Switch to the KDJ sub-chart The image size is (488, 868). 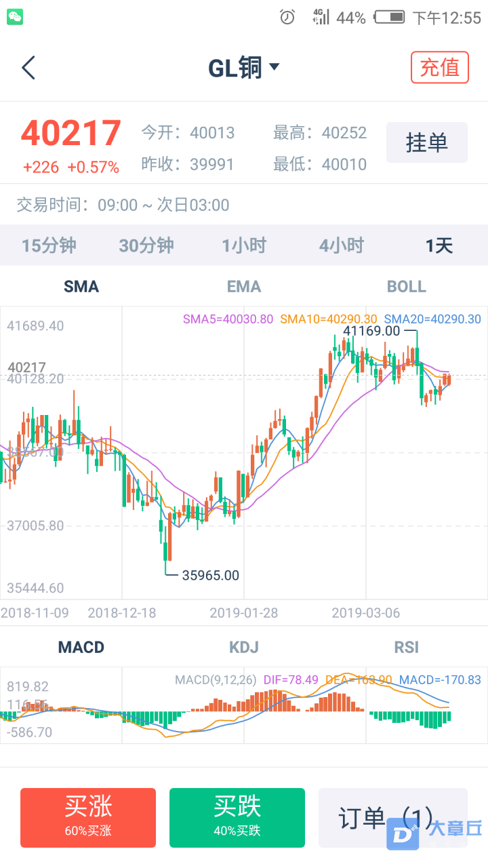[244, 648]
